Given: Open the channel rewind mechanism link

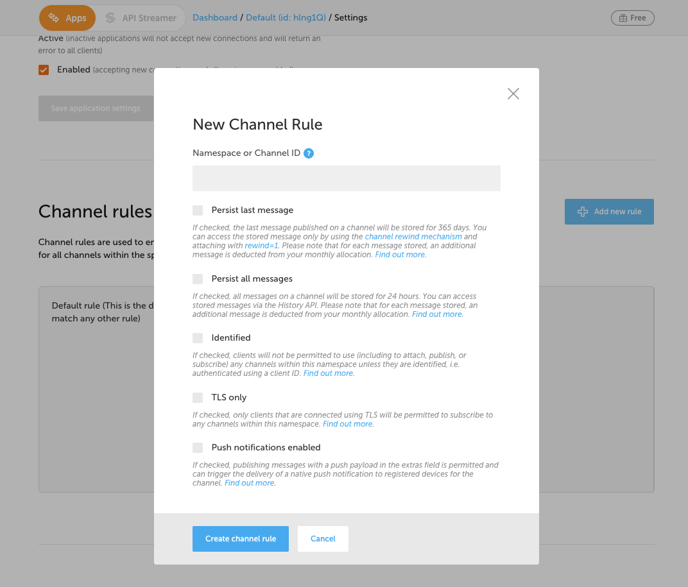Looking at the screenshot, I should pos(413,236).
